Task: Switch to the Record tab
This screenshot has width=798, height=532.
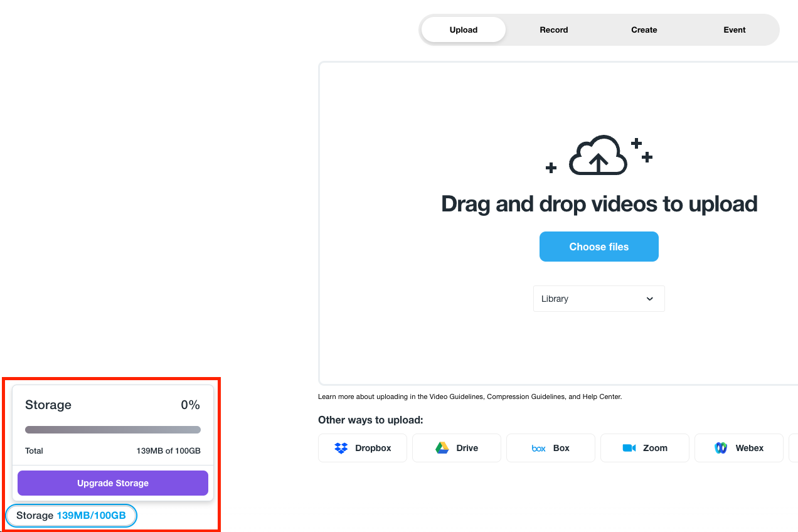Action: 554,30
